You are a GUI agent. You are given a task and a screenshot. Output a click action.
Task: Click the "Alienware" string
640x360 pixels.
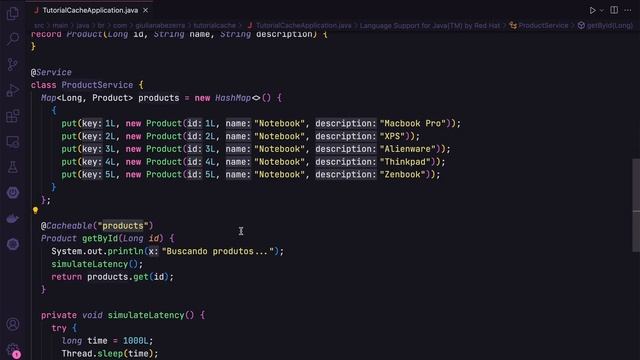click(x=407, y=149)
